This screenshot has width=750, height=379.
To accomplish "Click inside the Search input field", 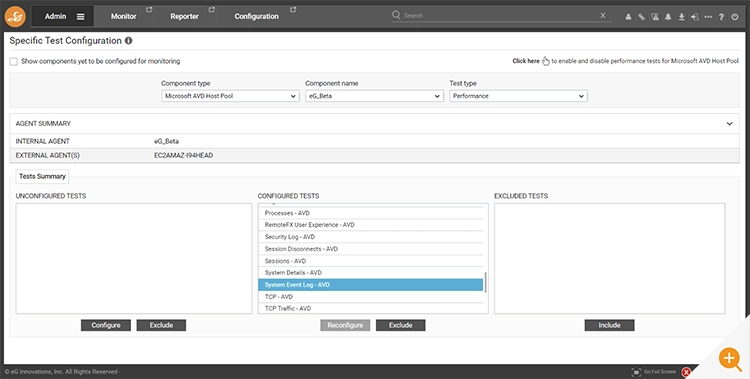I will pyautogui.click(x=500, y=15).
